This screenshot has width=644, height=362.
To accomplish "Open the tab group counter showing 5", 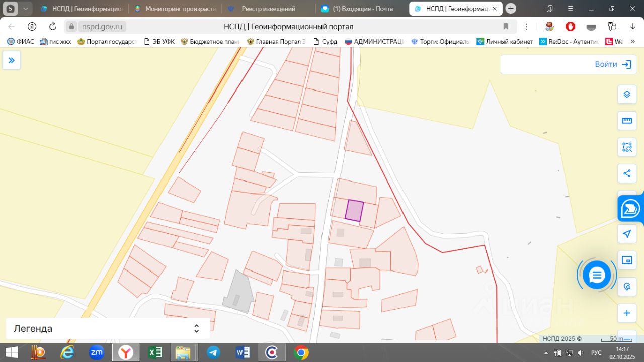I will 10,9.
